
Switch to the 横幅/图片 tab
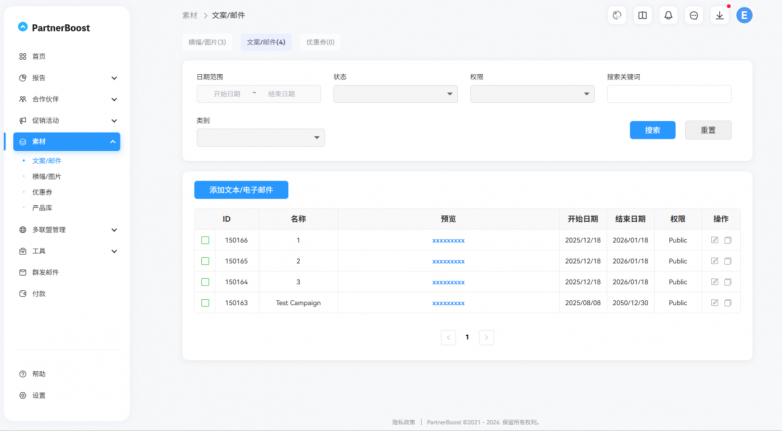[x=207, y=42]
